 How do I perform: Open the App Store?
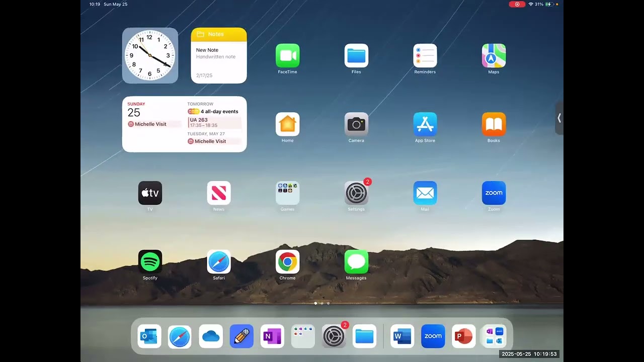425,124
